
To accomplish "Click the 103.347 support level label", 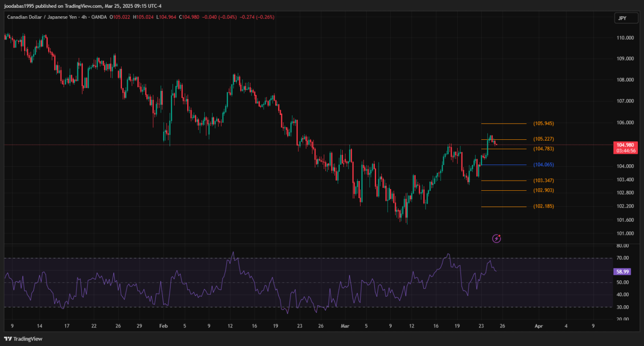I will pos(543,181).
